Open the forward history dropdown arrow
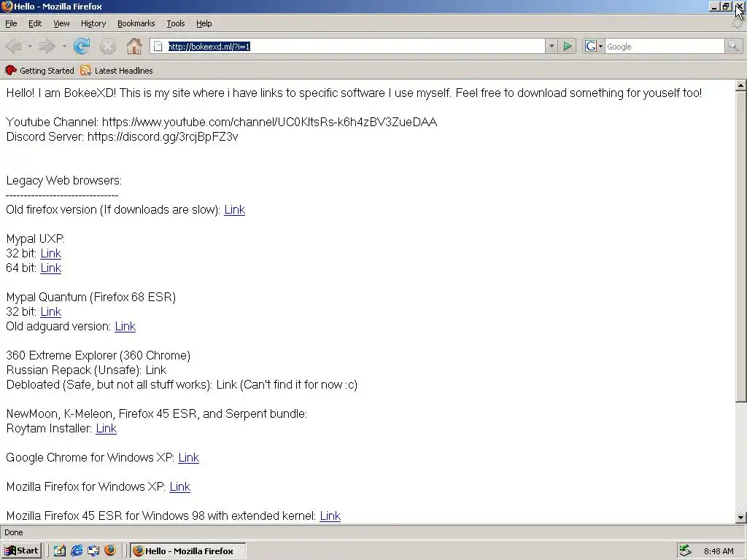This screenshot has height=560, width=747. [64, 46]
